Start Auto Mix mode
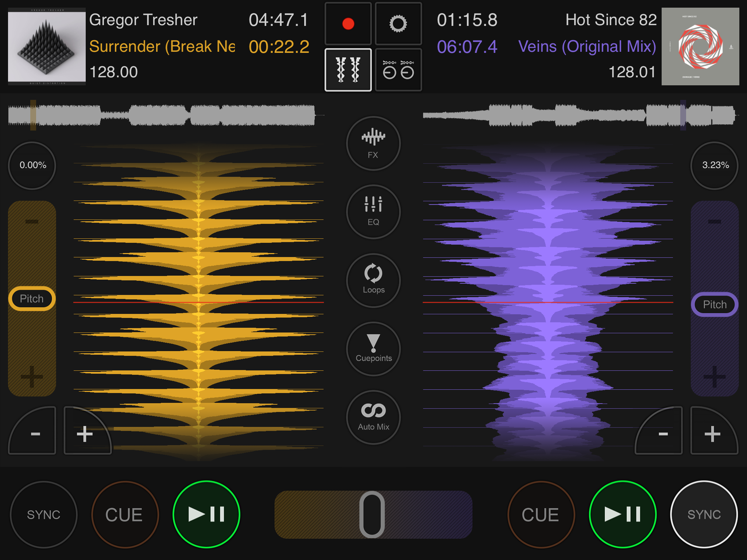This screenshot has height=560, width=747. point(373,417)
